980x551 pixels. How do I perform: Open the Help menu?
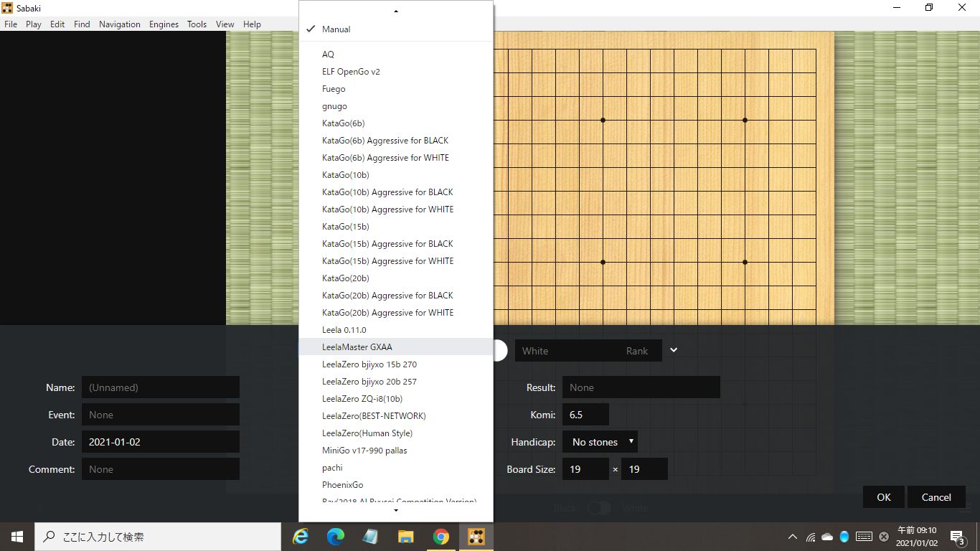point(252,24)
